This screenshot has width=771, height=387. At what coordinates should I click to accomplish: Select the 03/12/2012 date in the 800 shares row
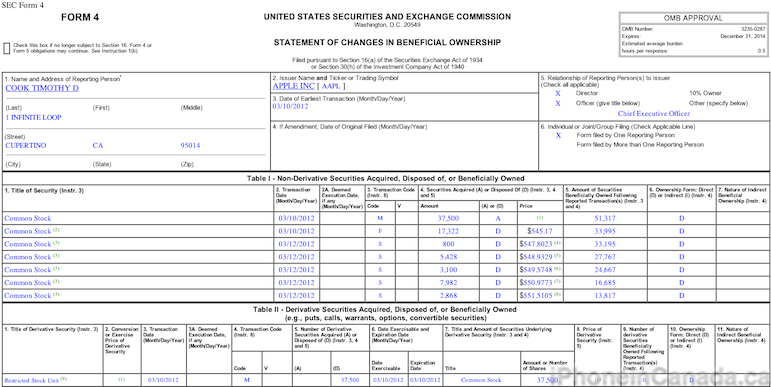pyautogui.click(x=296, y=244)
